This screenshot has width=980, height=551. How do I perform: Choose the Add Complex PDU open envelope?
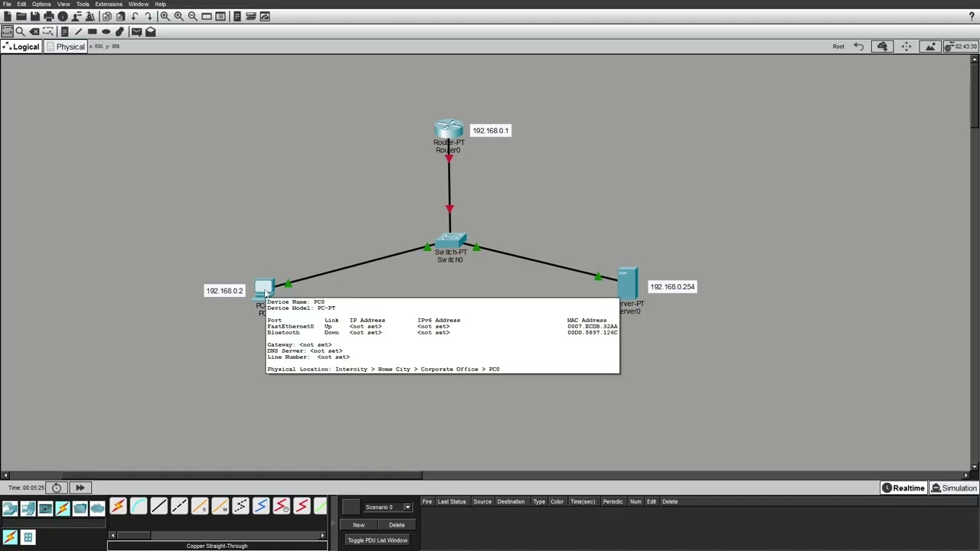coord(150,31)
